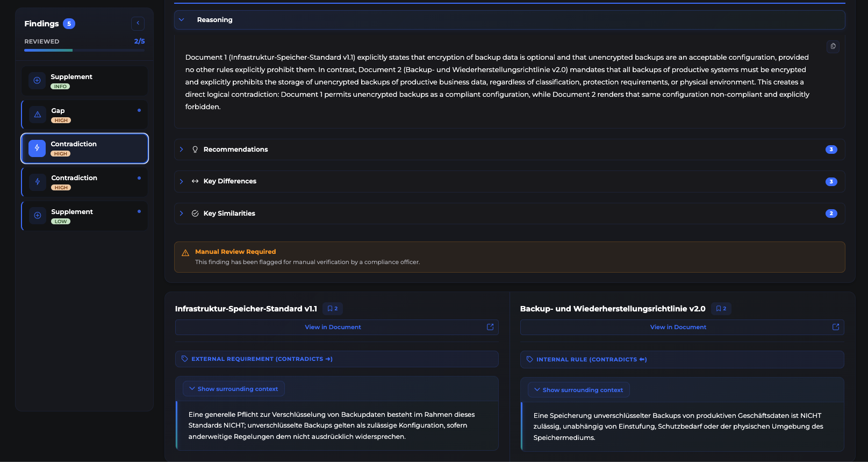Click tag icon on INTERNAL RULE label

tap(530, 359)
